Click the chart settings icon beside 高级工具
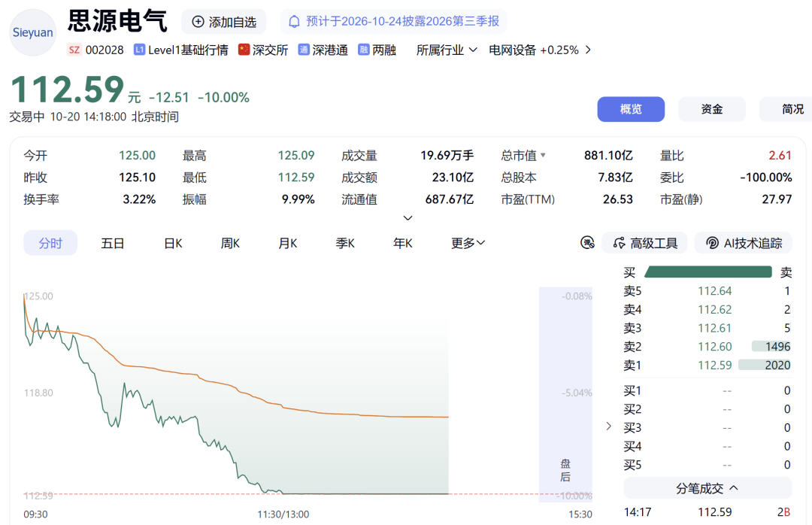Image resolution: width=812 pixels, height=525 pixels. pos(587,242)
